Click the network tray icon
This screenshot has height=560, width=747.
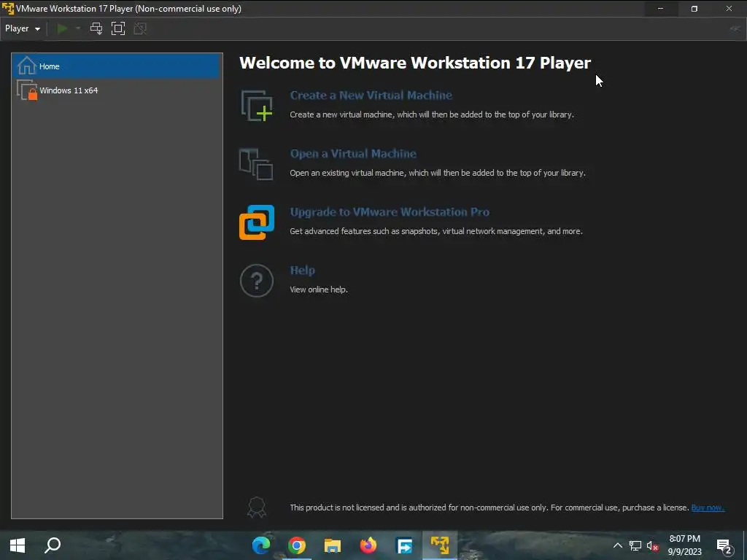tap(635, 545)
